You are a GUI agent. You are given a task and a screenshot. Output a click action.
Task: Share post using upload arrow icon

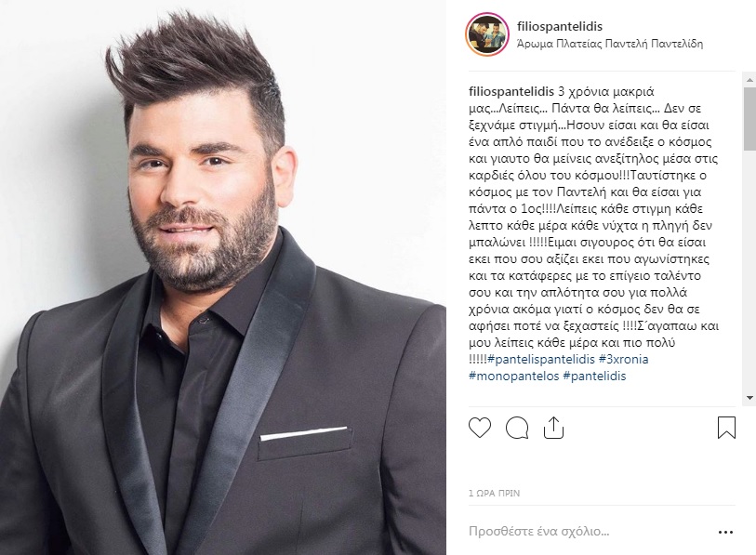point(553,428)
